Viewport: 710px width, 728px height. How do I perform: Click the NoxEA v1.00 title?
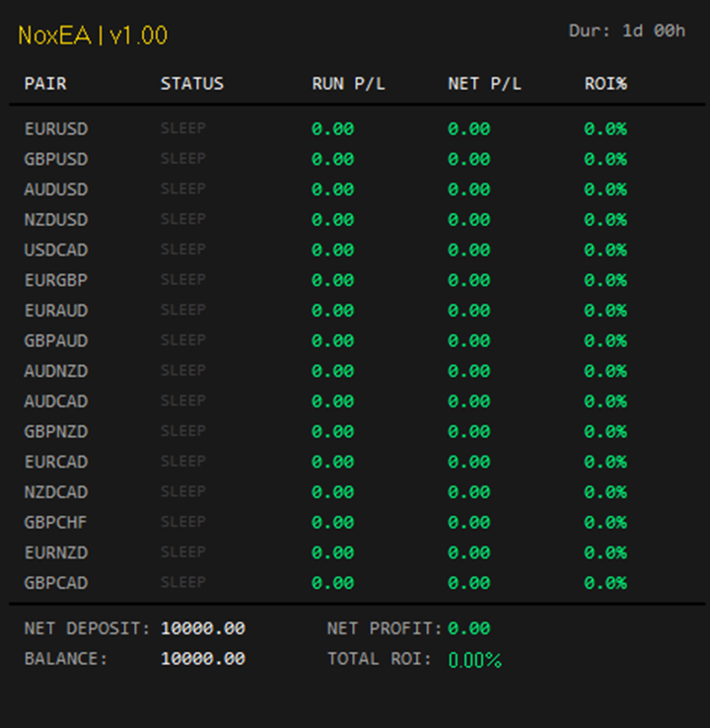pyautogui.click(x=93, y=36)
